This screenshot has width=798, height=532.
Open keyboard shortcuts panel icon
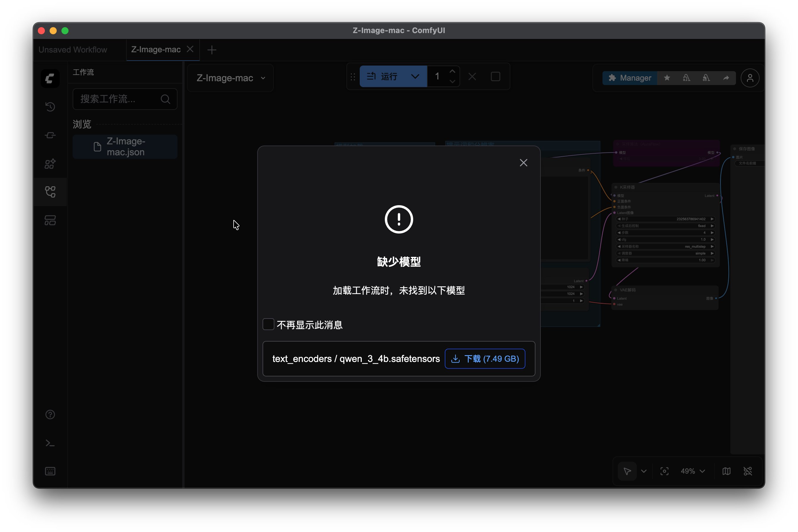point(50,471)
